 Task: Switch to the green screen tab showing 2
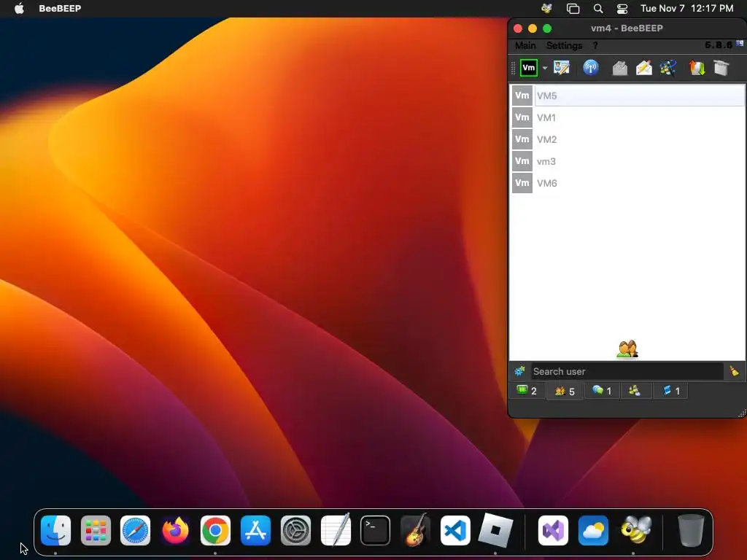(x=527, y=391)
